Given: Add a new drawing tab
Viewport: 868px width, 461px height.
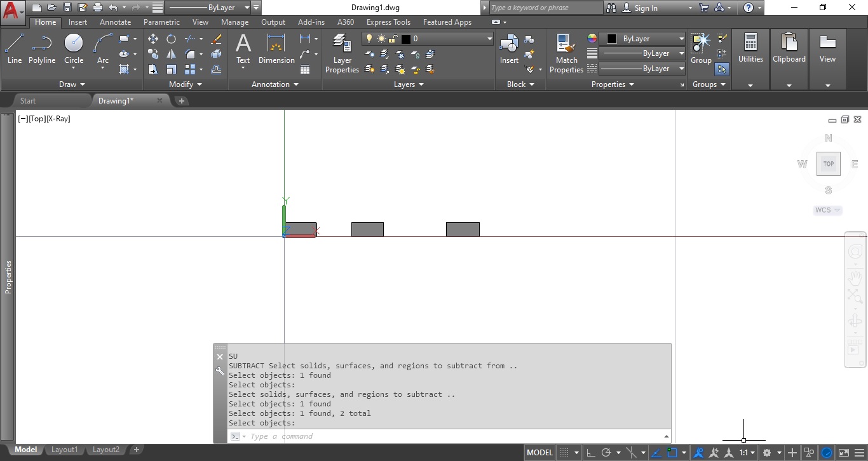Looking at the screenshot, I should coord(181,100).
